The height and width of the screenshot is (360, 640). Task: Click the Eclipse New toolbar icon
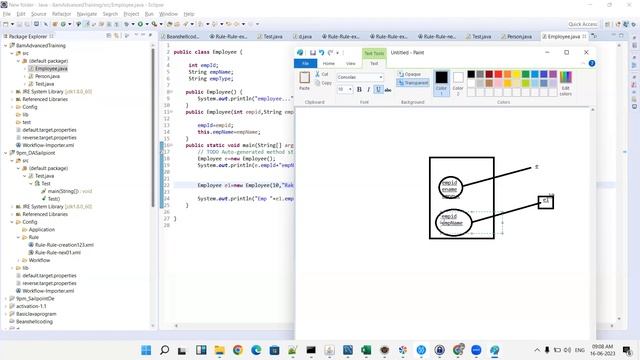pyautogui.click(x=6, y=24)
